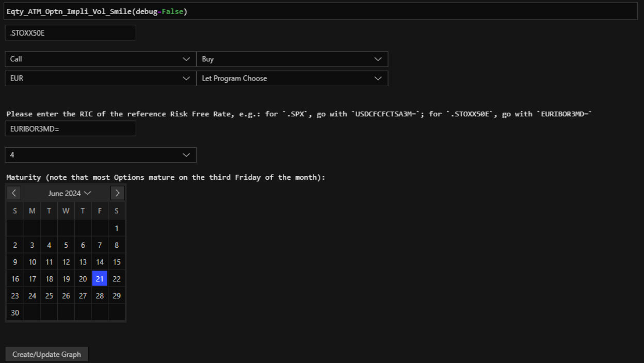Select June 26 in the calendar
644x363 pixels.
tap(66, 296)
